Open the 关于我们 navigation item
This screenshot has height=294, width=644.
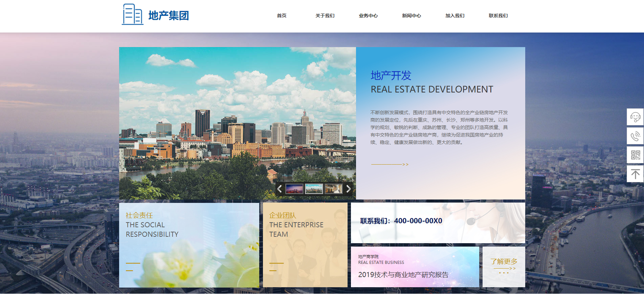point(325,16)
